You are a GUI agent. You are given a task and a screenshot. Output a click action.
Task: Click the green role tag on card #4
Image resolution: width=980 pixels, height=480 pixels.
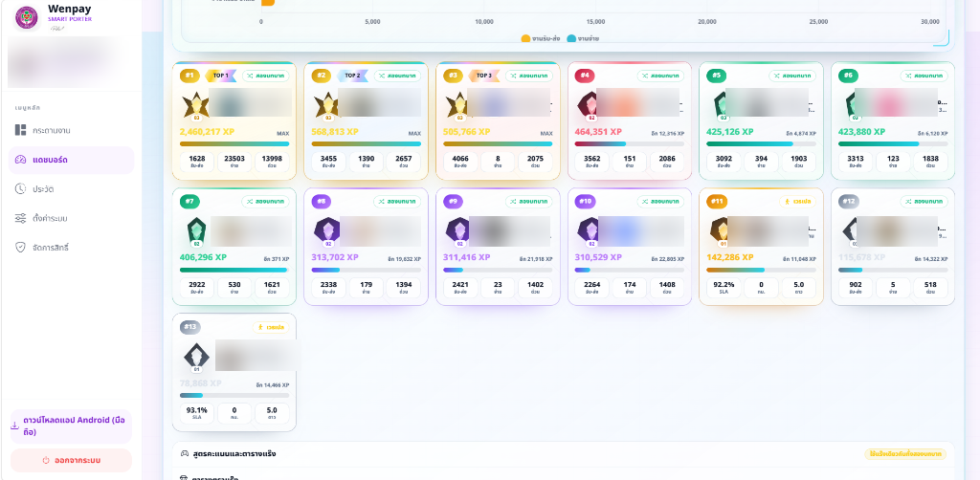pyautogui.click(x=660, y=76)
